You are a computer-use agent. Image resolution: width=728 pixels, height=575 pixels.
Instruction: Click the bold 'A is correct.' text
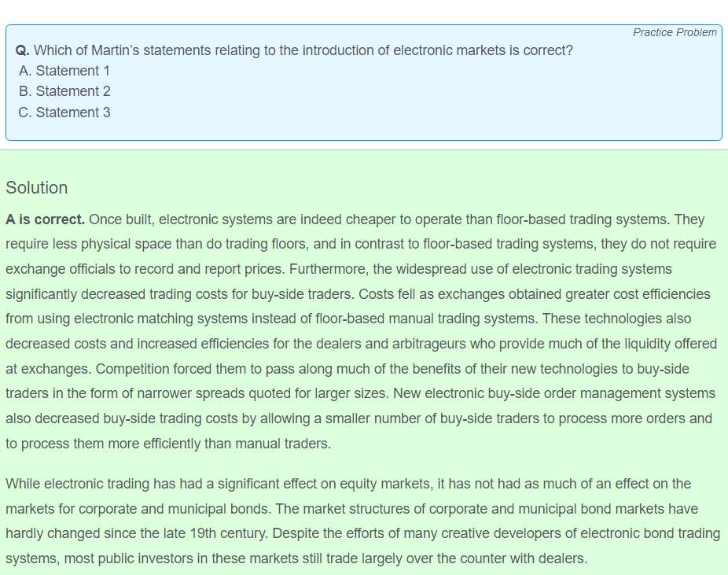(x=45, y=219)
